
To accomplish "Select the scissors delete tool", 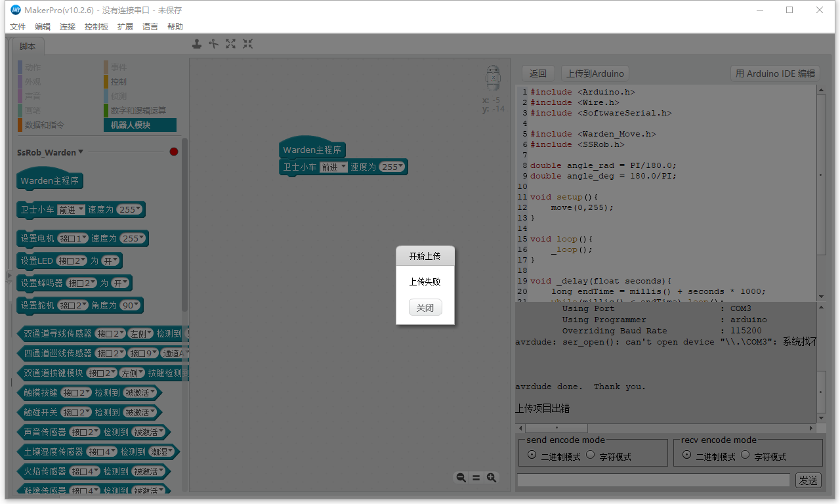I will click(214, 43).
